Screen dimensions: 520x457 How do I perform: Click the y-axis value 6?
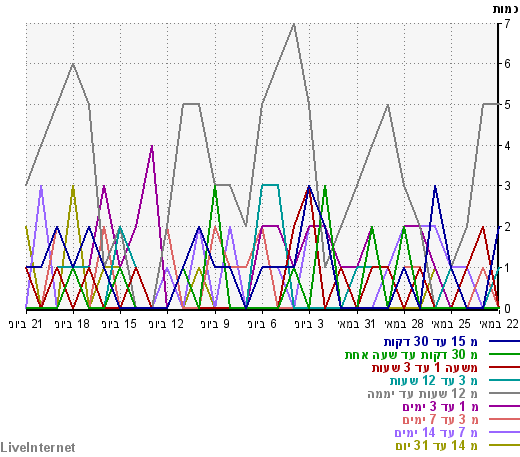pos(507,64)
